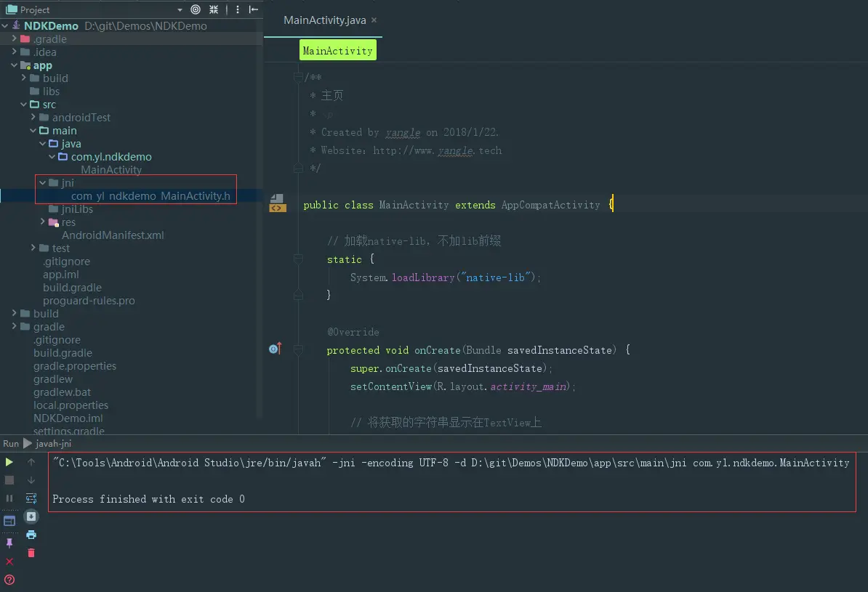The image size is (868, 592).
Task: Click the scroll-from-source target icon
Action: tap(196, 9)
